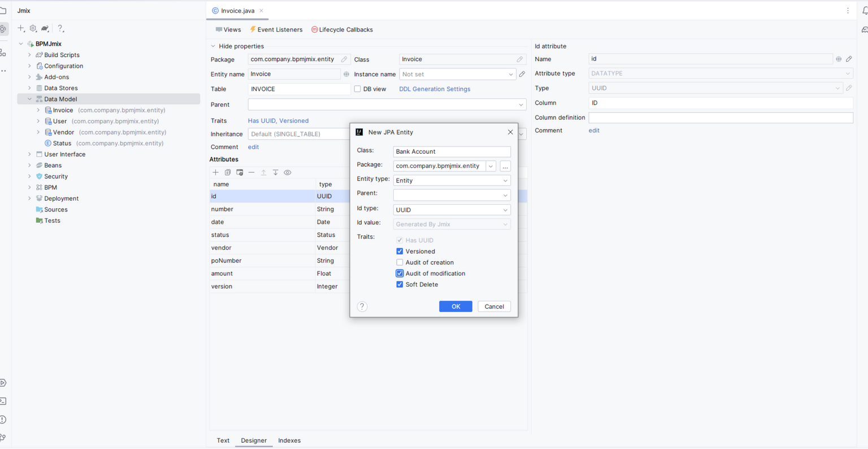Click the Has UUID, Versioned traits link
Viewport: 868px width, 449px height.
(278, 120)
